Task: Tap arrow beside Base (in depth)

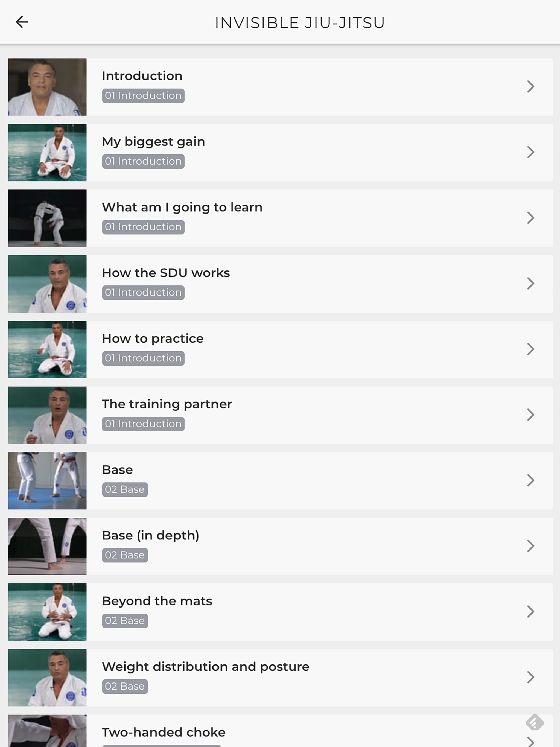Action: click(x=531, y=546)
